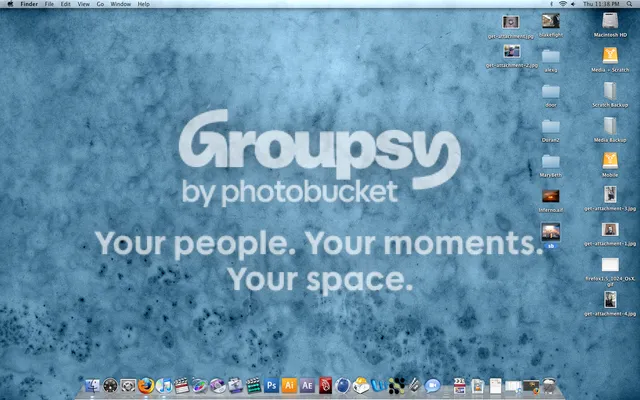Open the Trash in the Dock
Image resolution: width=640 pixels, height=400 pixels.
[x=549, y=385]
